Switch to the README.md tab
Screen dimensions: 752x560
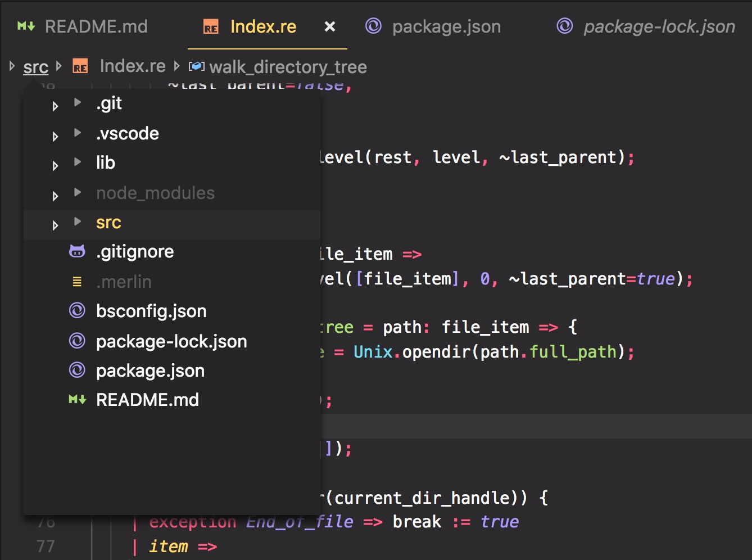click(96, 26)
